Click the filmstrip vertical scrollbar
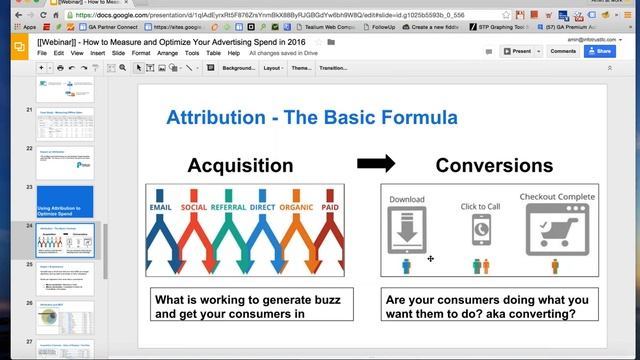The width and height of the screenshot is (640, 360). [x=105, y=251]
